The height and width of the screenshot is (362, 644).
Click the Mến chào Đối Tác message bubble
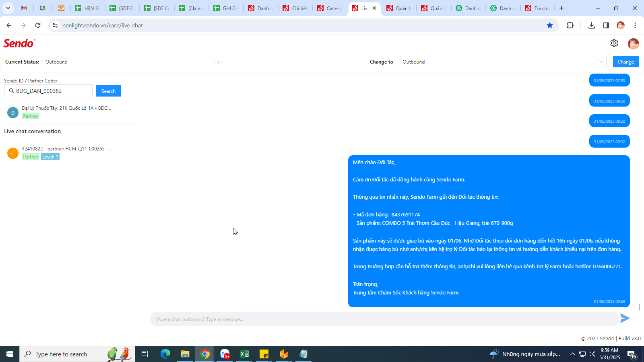pyautogui.click(x=489, y=231)
